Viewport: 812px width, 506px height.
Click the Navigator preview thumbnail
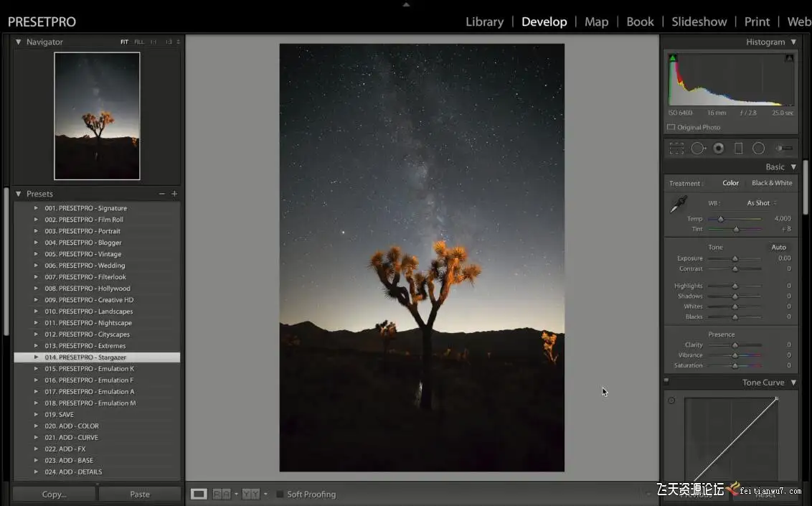pos(97,116)
